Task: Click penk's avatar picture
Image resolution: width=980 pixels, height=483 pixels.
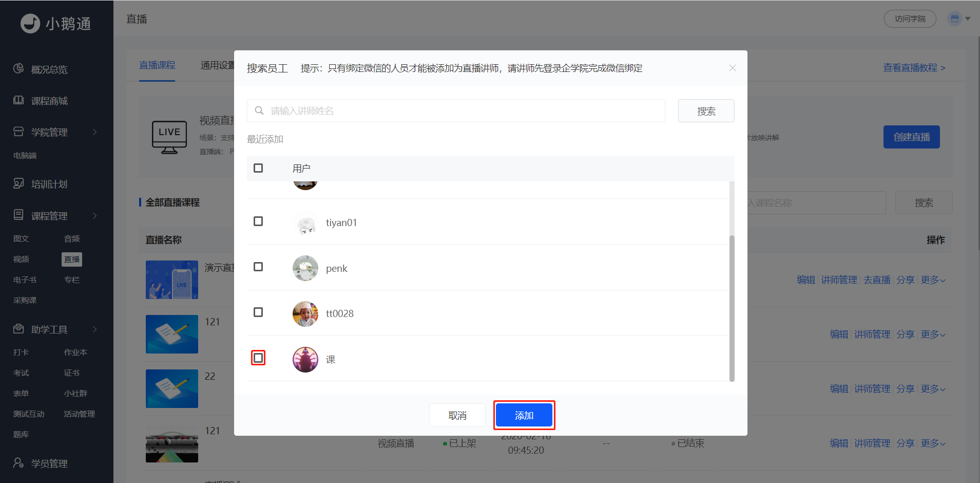Action: (x=305, y=268)
